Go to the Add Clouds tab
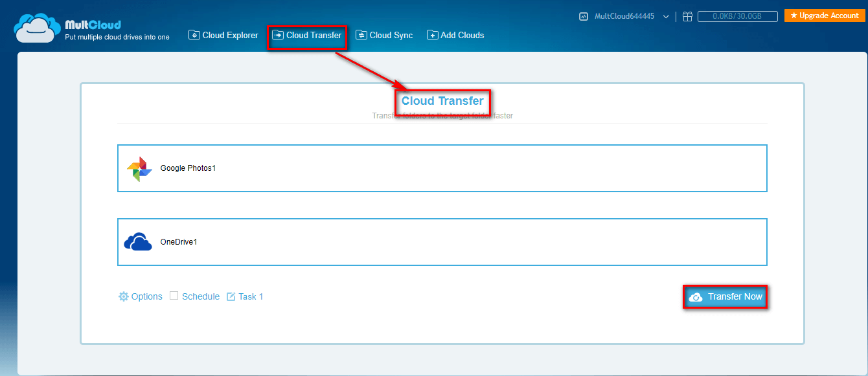This screenshot has height=376, width=868. point(455,35)
